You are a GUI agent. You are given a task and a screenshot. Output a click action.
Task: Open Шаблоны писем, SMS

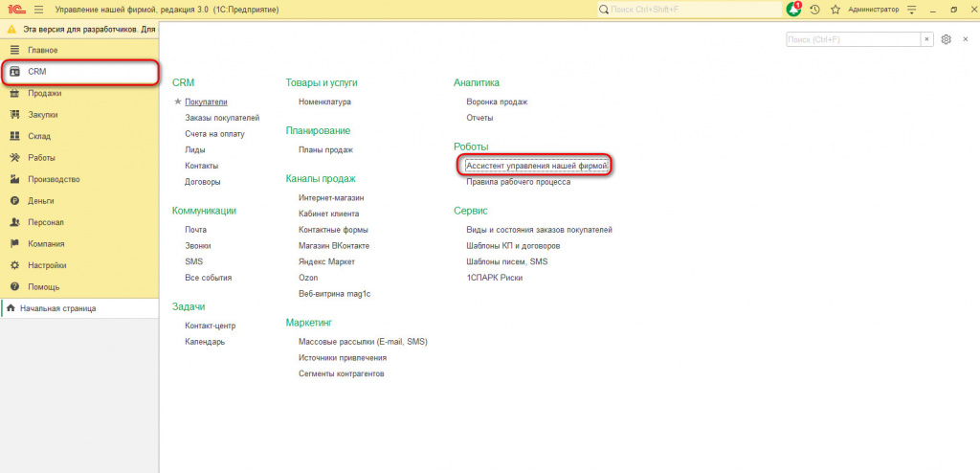[507, 261]
